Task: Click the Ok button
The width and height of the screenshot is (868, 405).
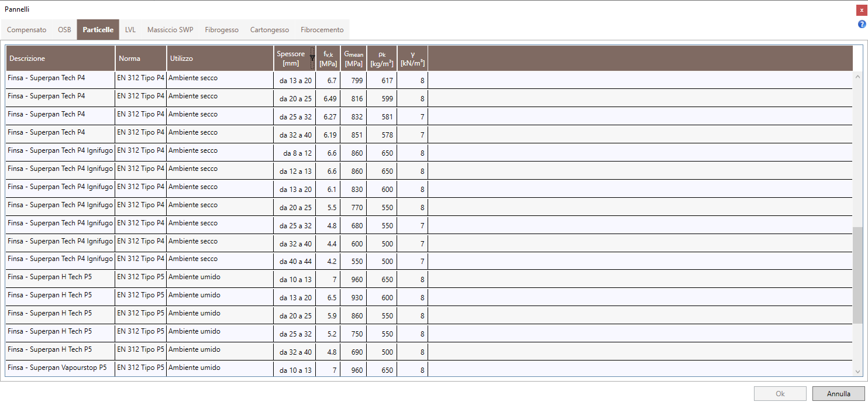Action: [x=780, y=394]
